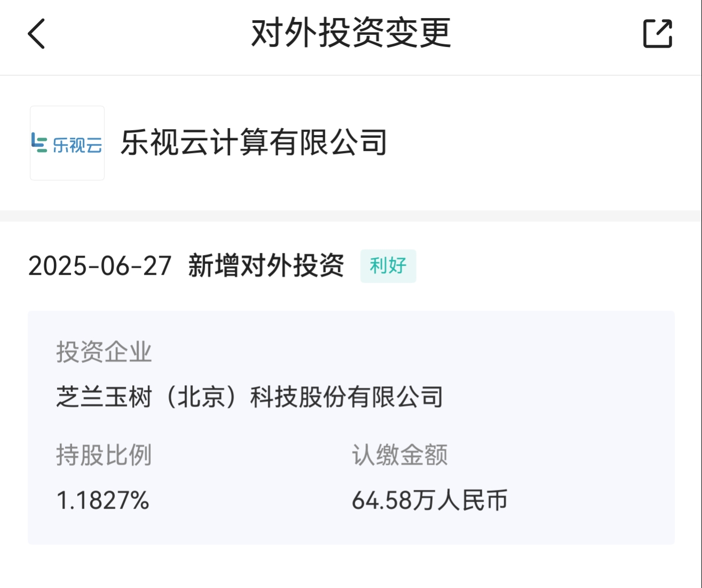702x588 pixels.
Task: Tap the 新增对外投资 heading
Action: click(x=266, y=266)
